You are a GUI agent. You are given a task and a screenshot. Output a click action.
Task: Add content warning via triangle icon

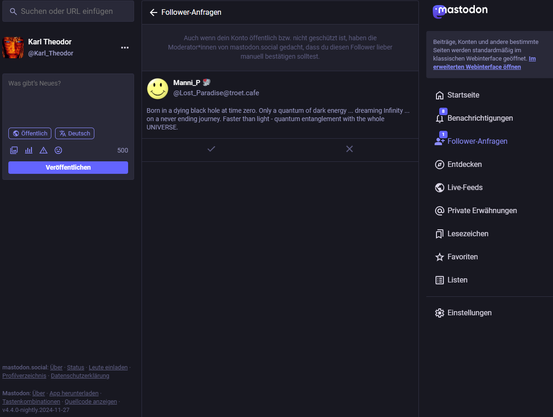(x=43, y=151)
